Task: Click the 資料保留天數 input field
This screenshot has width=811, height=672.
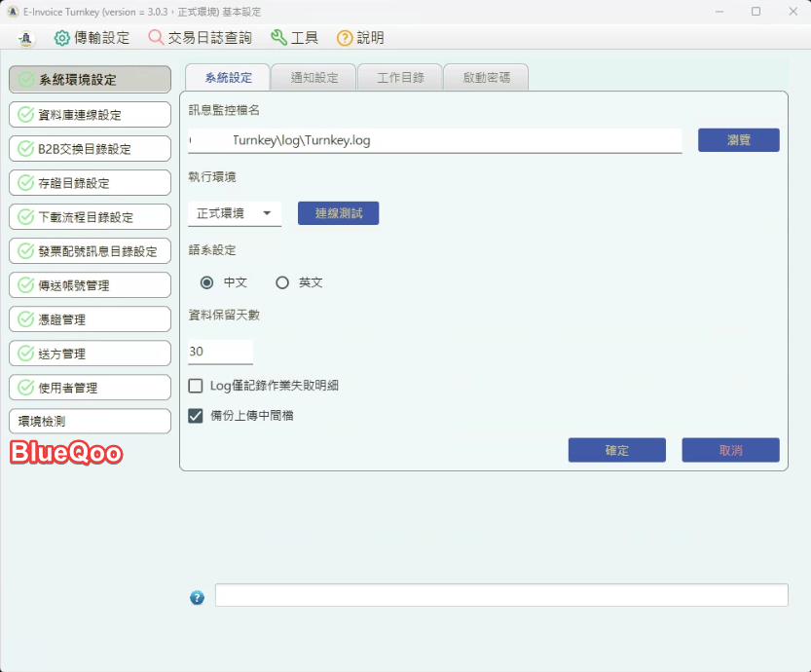Action: [220, 352]
